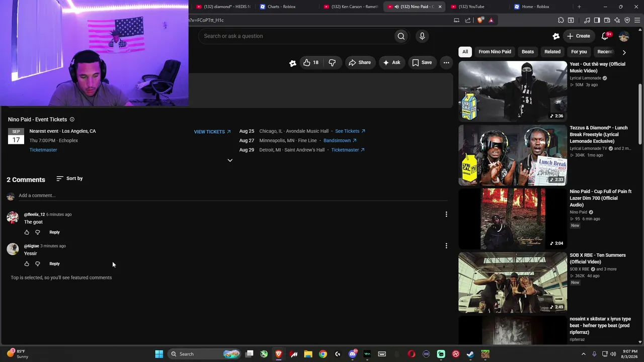The image size is (644, 362).
Task: Click the taskbar Search box
Action: (205, 354)
